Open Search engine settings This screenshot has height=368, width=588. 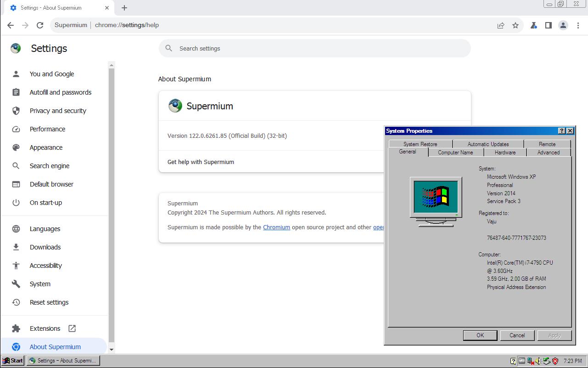coord(54,166)
